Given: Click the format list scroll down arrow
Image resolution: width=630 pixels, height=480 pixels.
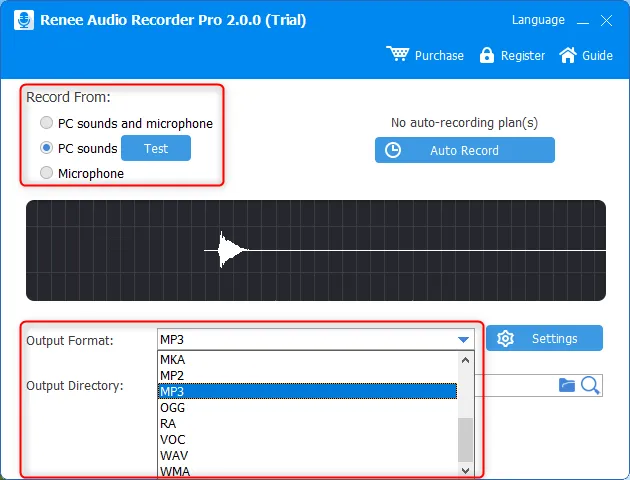Looking at the screenshot, I should (465, 470).
